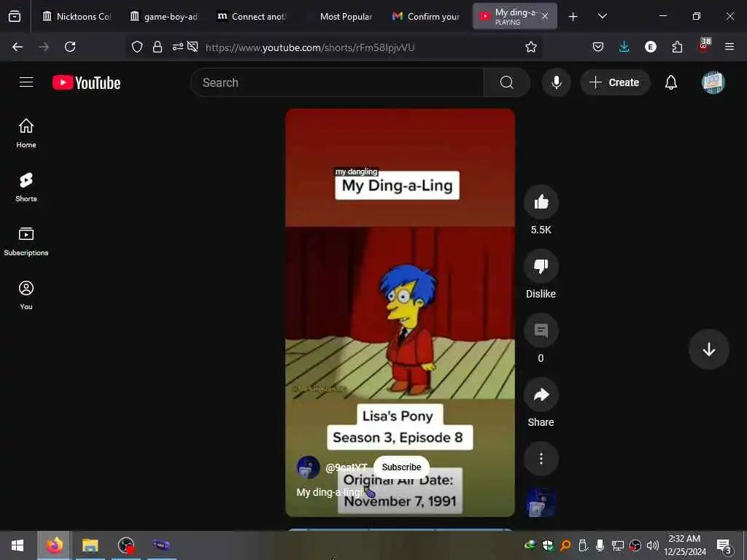
Task: Click the YouTube logo
Action: point(86,83)
